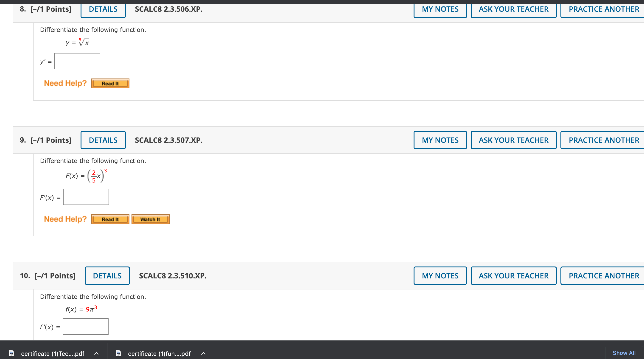Focus the f'(x) answer field in question 10
Screen dimensions: 644x359
coord(86,326)
